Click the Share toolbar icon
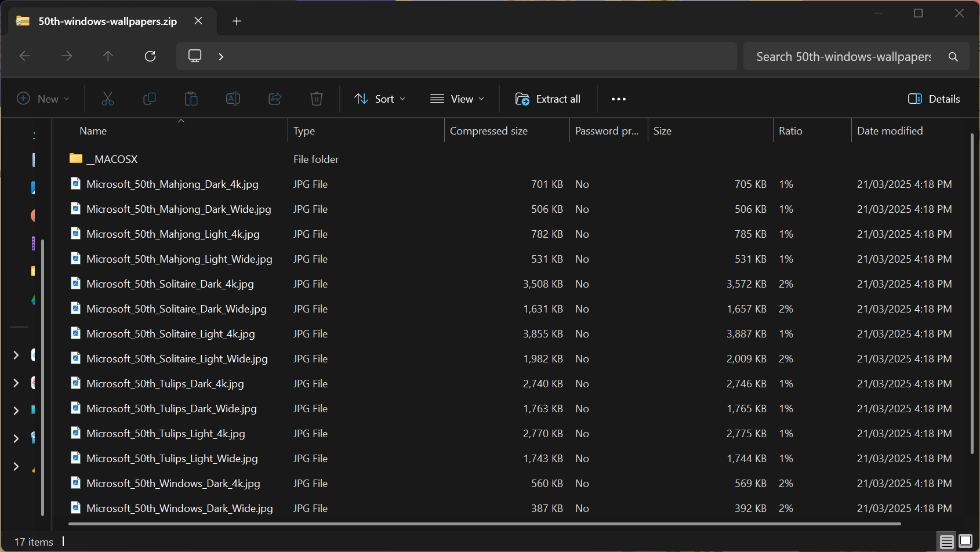 click(x=275, y=99)
